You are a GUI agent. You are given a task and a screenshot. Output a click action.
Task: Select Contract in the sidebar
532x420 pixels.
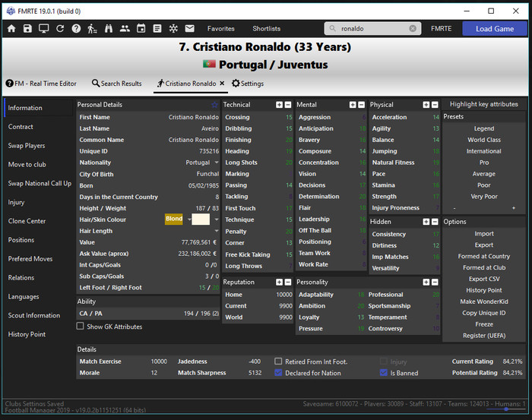[21, 127]
